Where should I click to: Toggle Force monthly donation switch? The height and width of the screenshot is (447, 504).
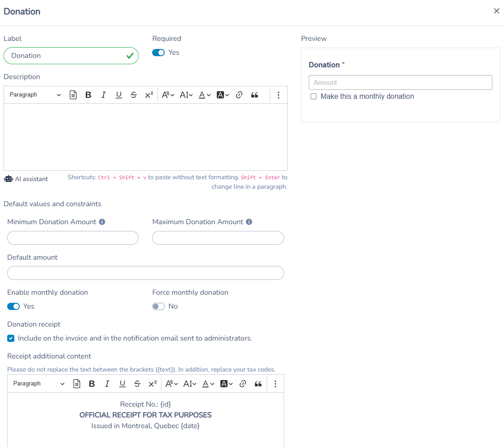click(158, 306)
